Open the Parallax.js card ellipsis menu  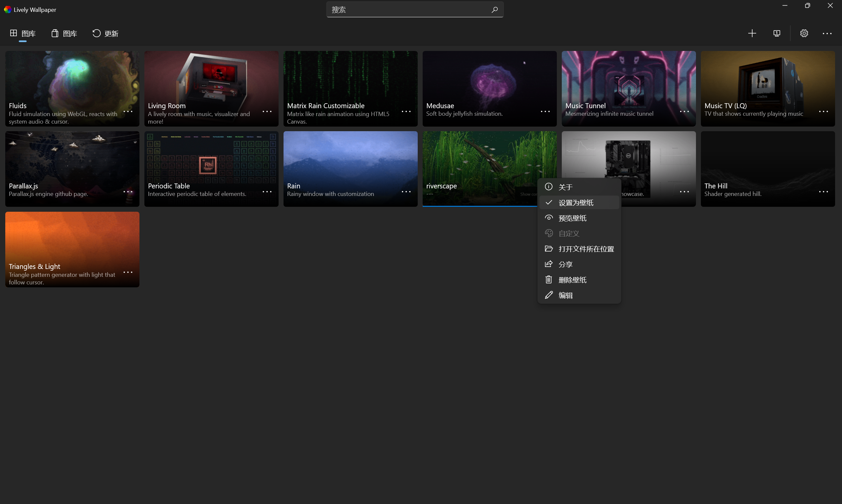pos(128,192)
